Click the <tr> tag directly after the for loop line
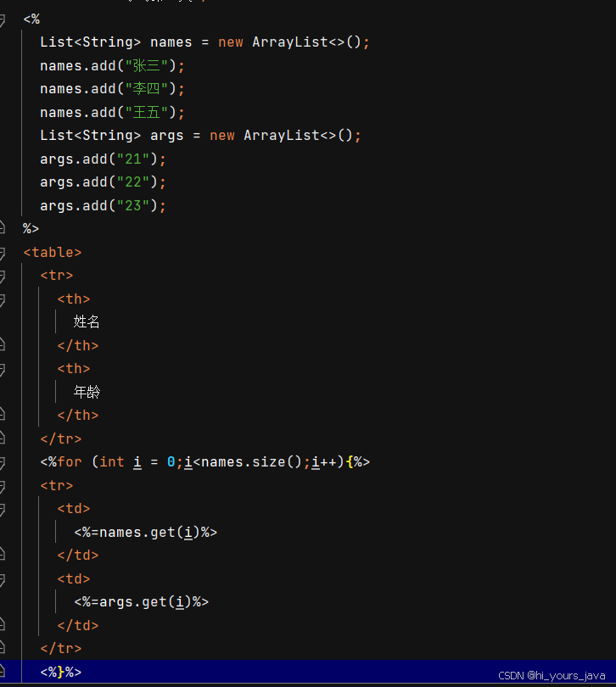 pos(57,485)
